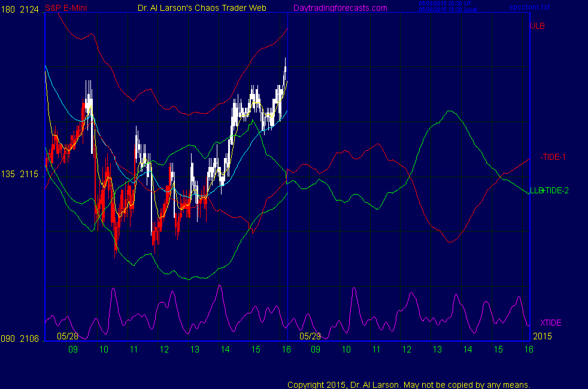Select the -TIDE-1 legend label

pos(553,157)
